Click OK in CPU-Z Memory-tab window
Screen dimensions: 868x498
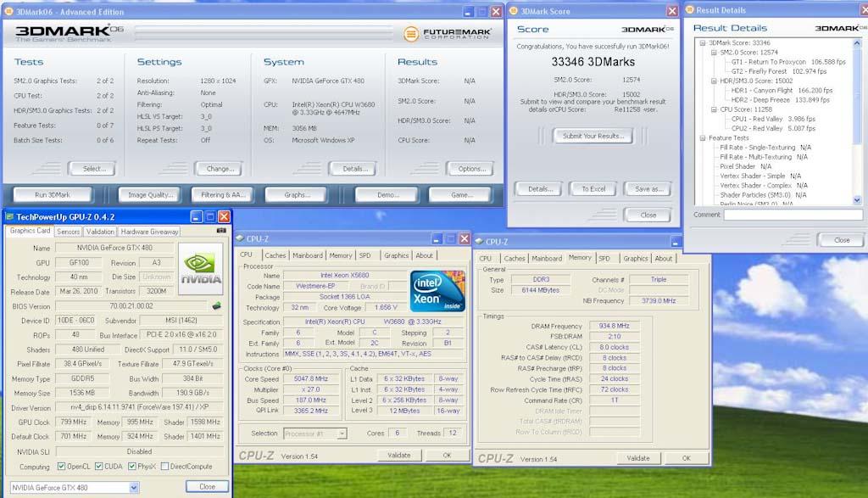click(x=687, y=458)
